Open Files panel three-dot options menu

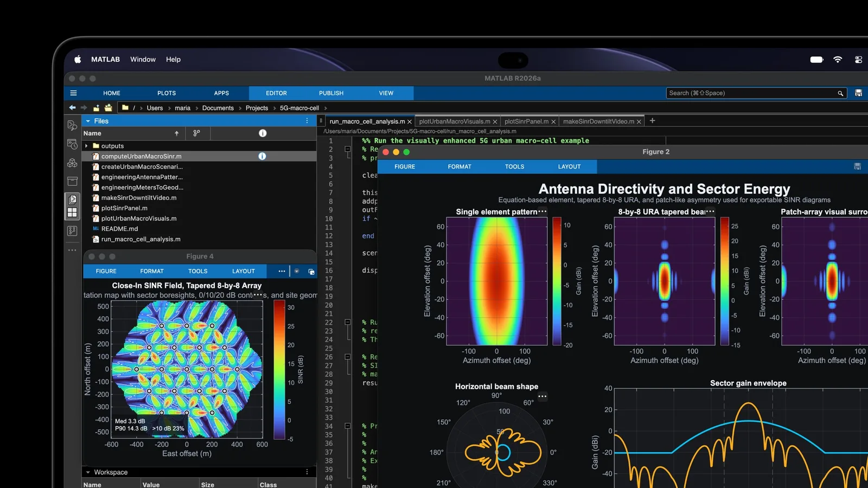click(307, 121)
